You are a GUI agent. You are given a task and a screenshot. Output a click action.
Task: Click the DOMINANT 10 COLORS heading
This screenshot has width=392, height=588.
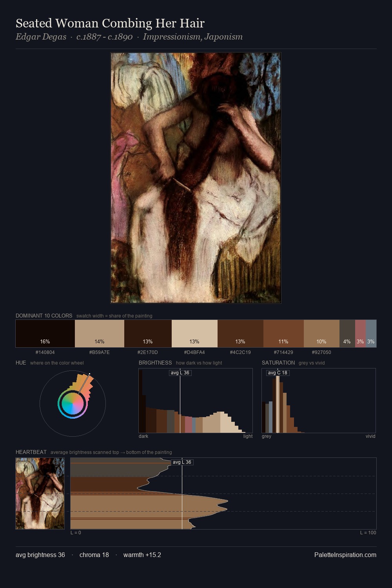(44, 316)
